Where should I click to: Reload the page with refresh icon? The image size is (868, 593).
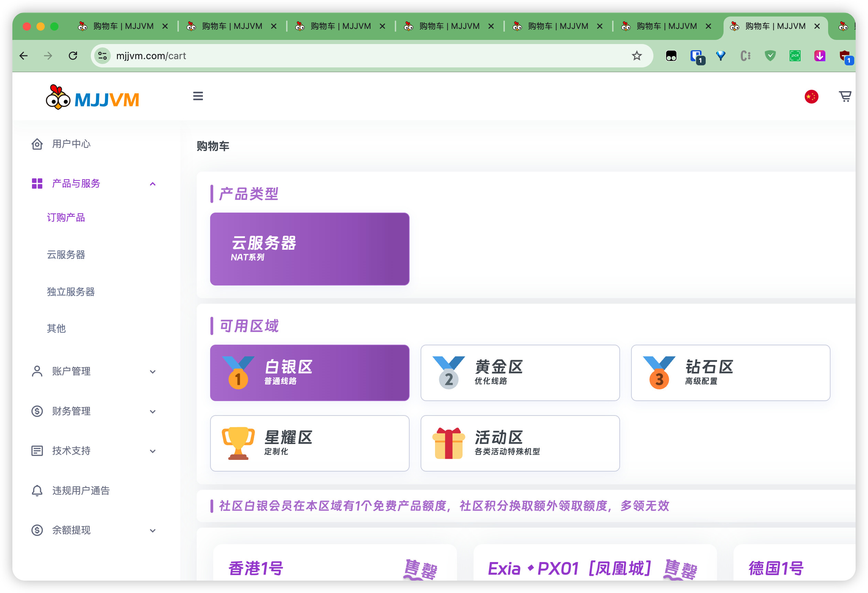73,56
